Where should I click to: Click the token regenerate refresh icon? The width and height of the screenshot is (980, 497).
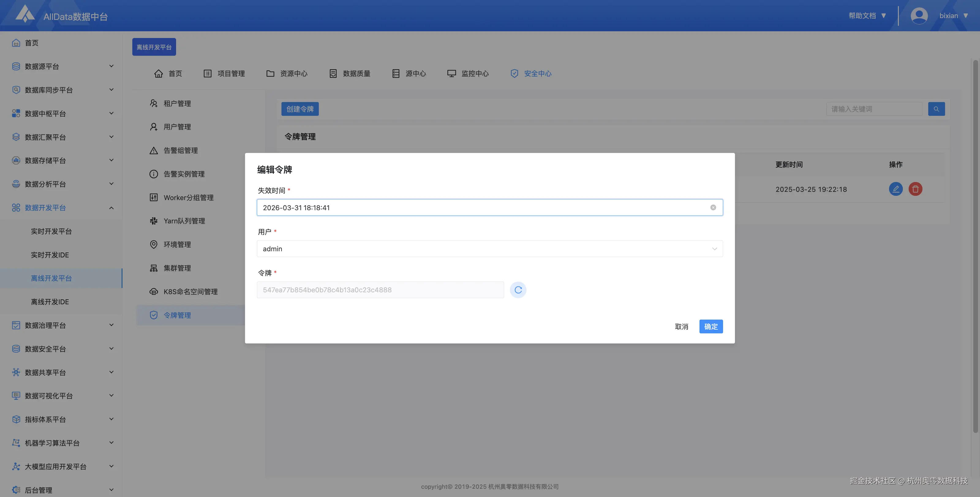tap(518, 290)
